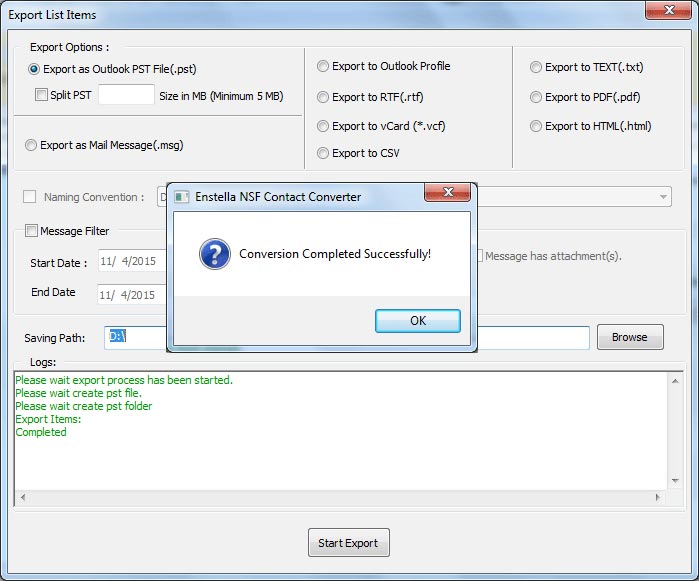
Task: Choose Export to Outlook Profile option
Action: click(323, 67)
